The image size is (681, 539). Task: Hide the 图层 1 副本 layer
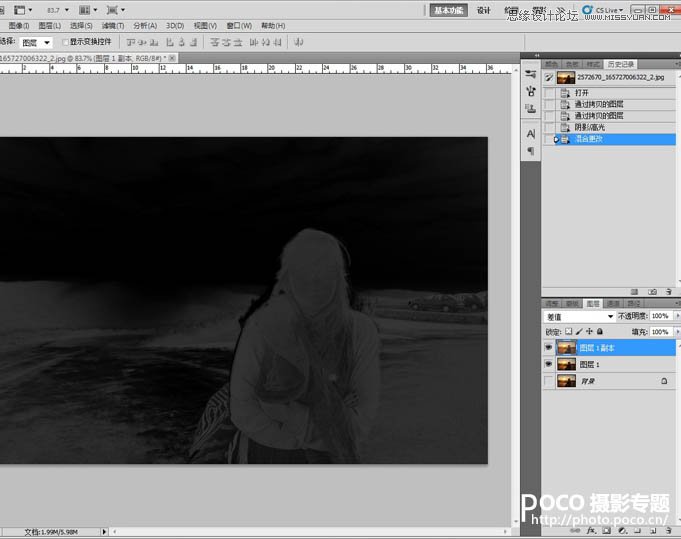click(x=549, y=348)
